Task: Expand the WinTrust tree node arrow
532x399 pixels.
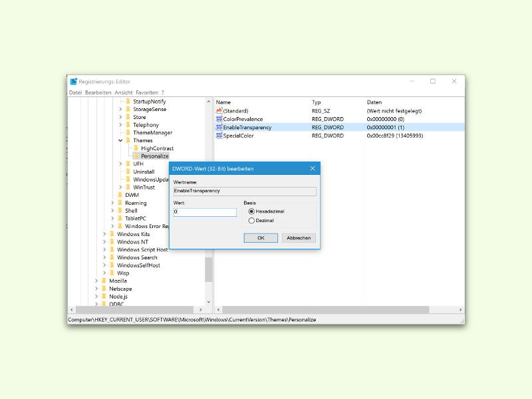Action: point(120,187)
